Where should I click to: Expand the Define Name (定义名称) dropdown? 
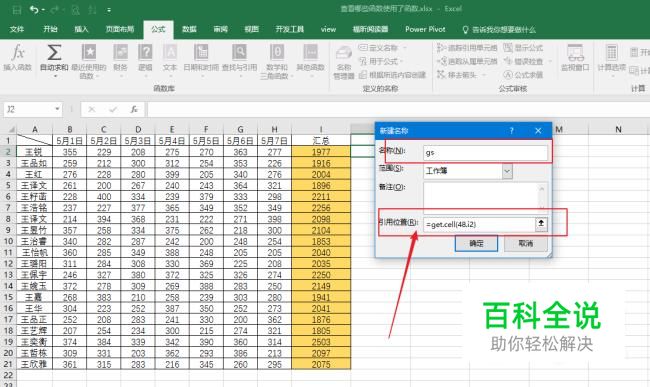click(405, 48)
